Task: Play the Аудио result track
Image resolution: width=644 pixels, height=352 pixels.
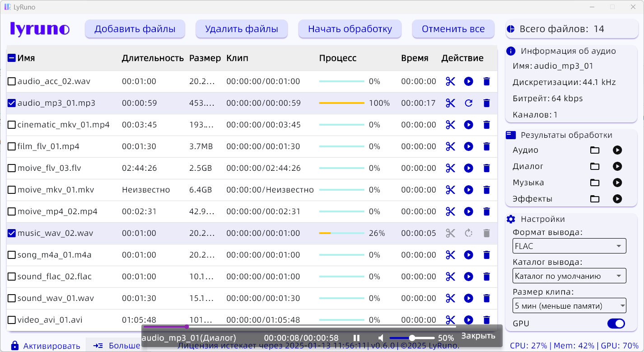Action: (617, 150)
